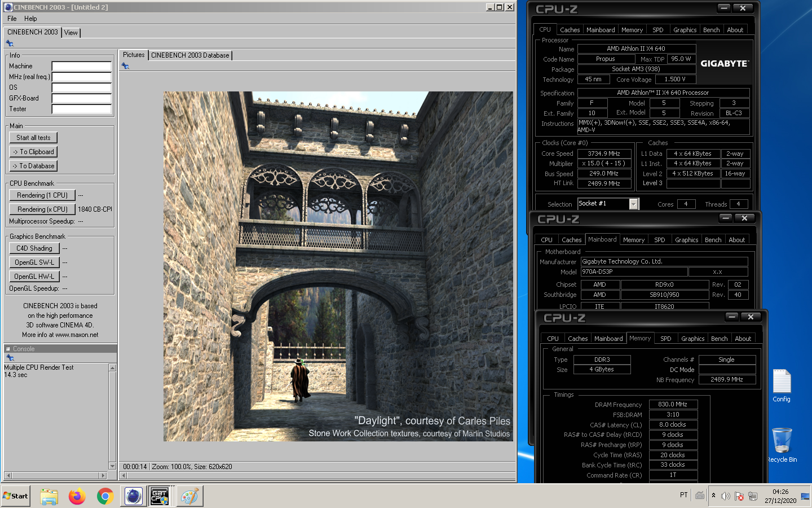Show hidden system tray icons
812x508 pixels.
click(713, 496)
